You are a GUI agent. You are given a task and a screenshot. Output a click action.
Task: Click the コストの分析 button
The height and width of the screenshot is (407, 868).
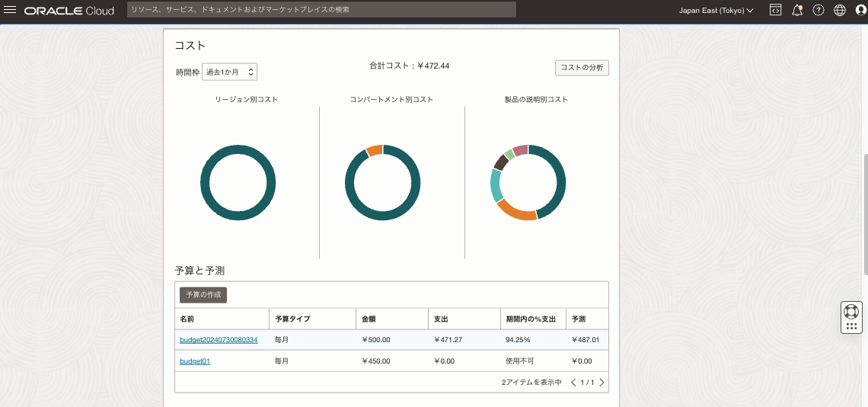click(x=582, y=67)
